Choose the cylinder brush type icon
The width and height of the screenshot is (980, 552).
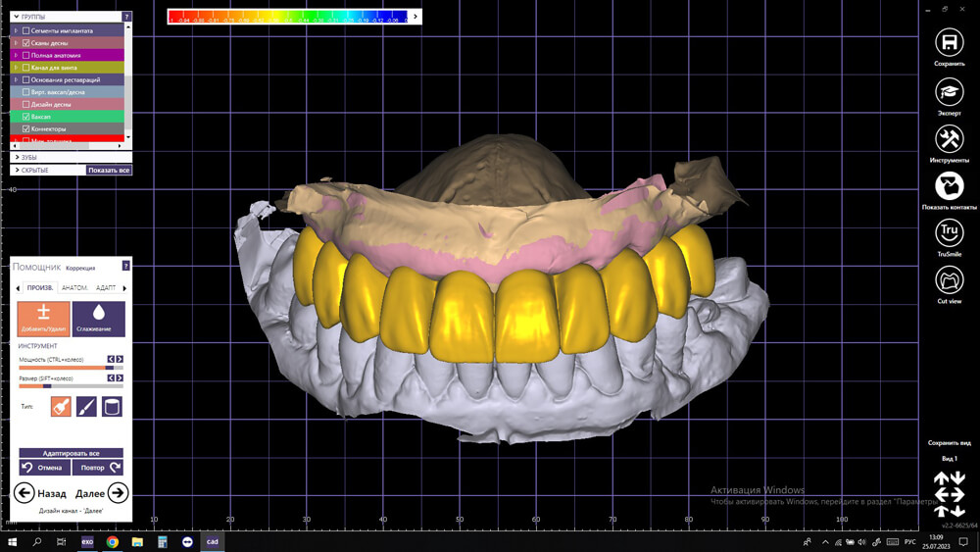pyautogui.click(x=112, y=407)
